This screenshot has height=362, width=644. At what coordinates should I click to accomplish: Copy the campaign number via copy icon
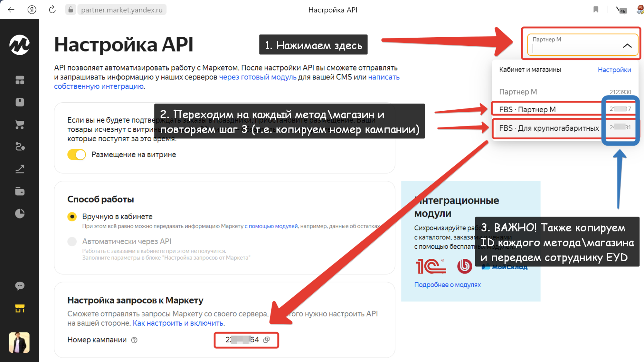(x=267, y=340)
